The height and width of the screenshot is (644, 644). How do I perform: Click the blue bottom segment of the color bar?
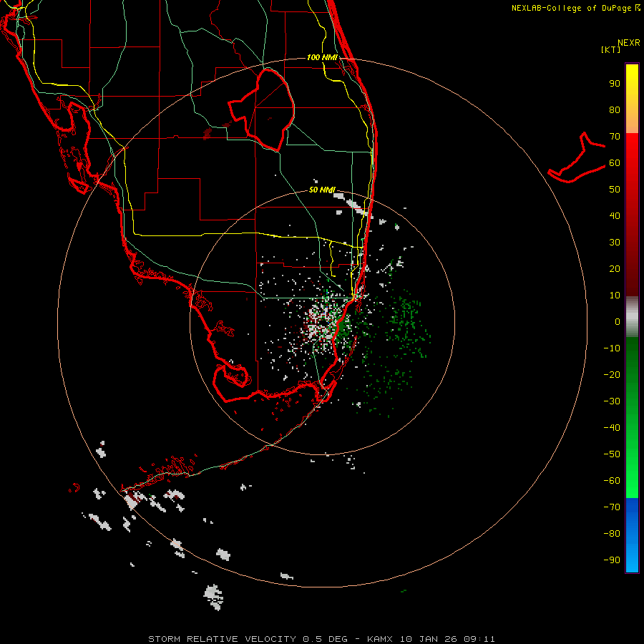(x=632, y=535)
